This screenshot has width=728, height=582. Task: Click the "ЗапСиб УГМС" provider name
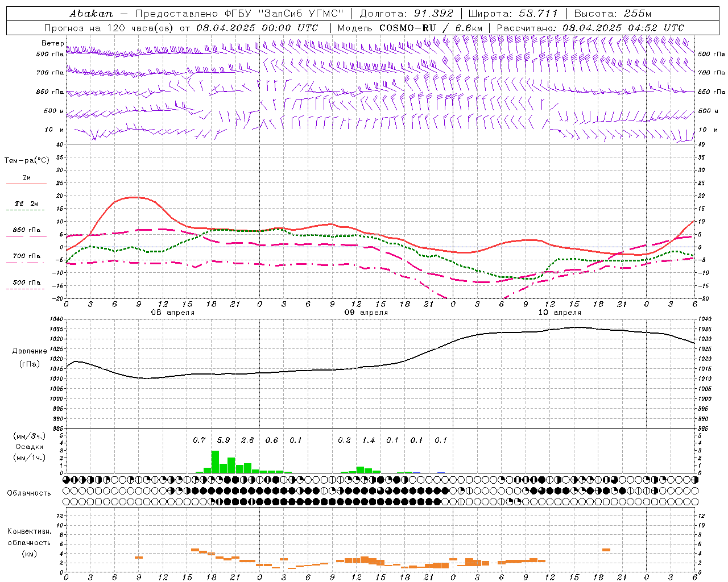(x=301, y=14)
